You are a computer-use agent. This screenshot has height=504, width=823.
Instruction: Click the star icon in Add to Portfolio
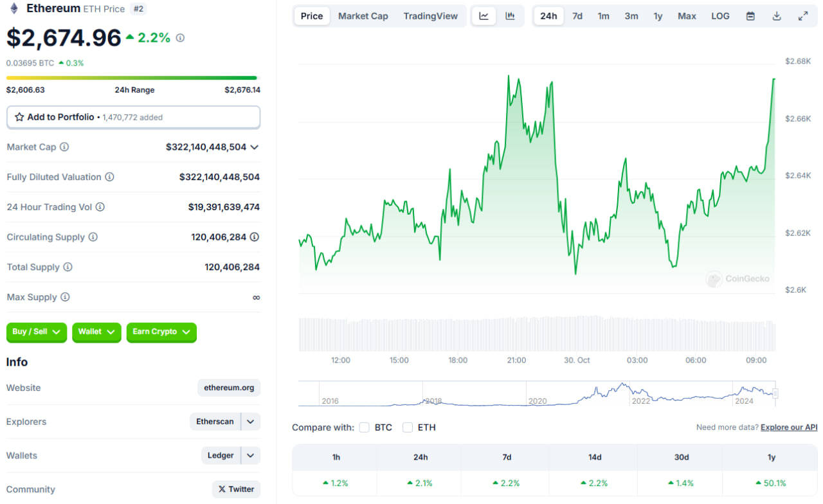pos(19,117)
